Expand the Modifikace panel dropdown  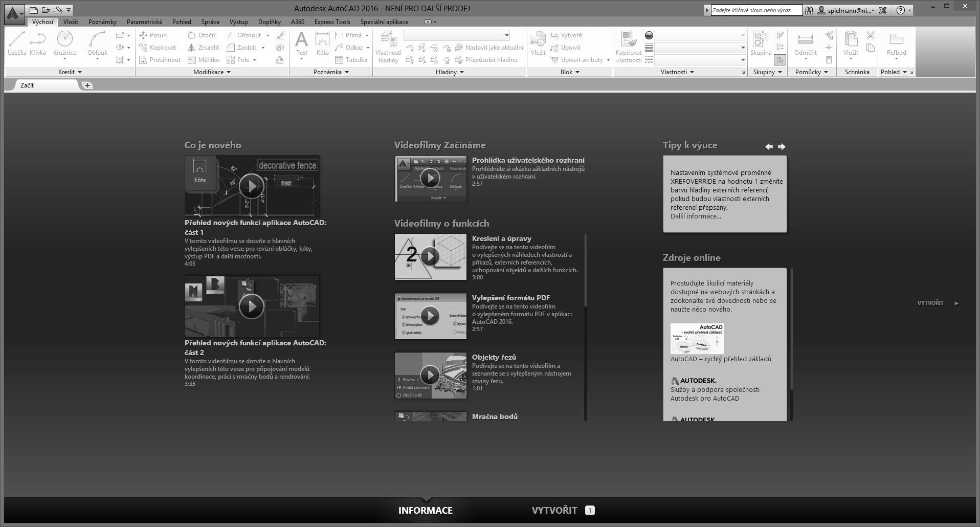pos(212,72)
